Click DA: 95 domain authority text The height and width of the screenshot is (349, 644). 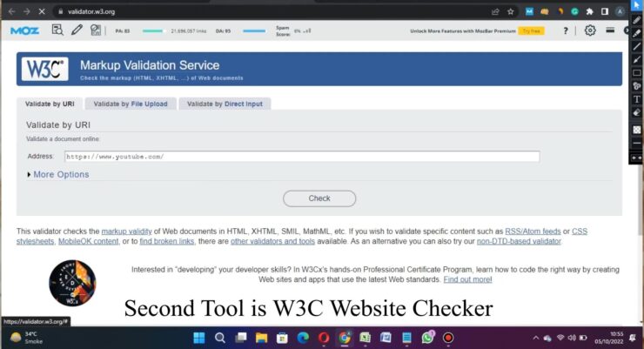click(x=223, y=30)
